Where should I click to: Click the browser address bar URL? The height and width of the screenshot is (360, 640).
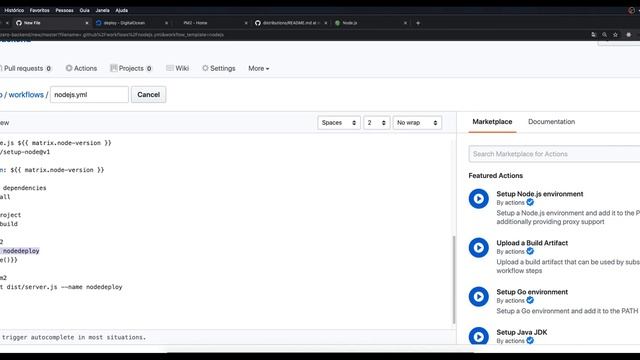pos(112,35)
